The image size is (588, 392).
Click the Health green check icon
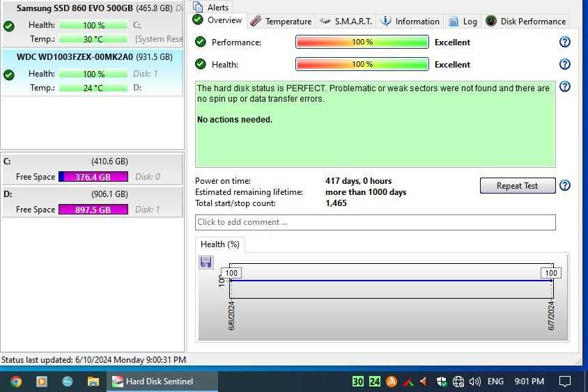tap(201, 64)
